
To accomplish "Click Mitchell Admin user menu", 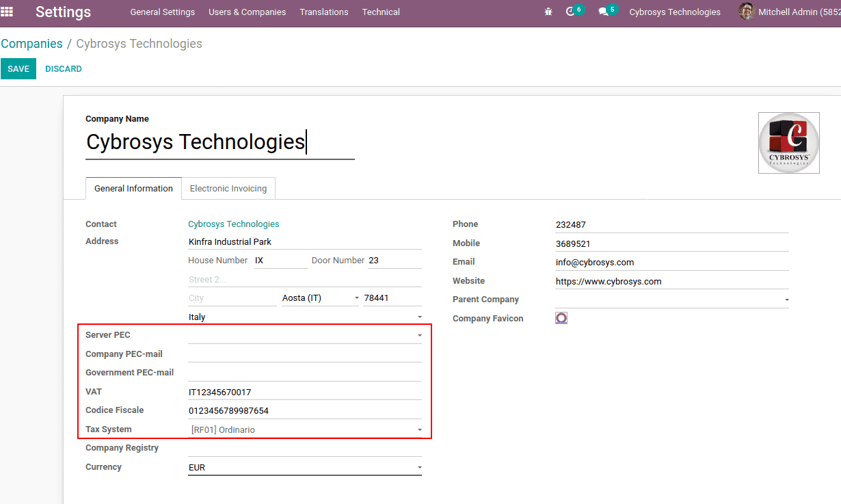I will [790, 12].
